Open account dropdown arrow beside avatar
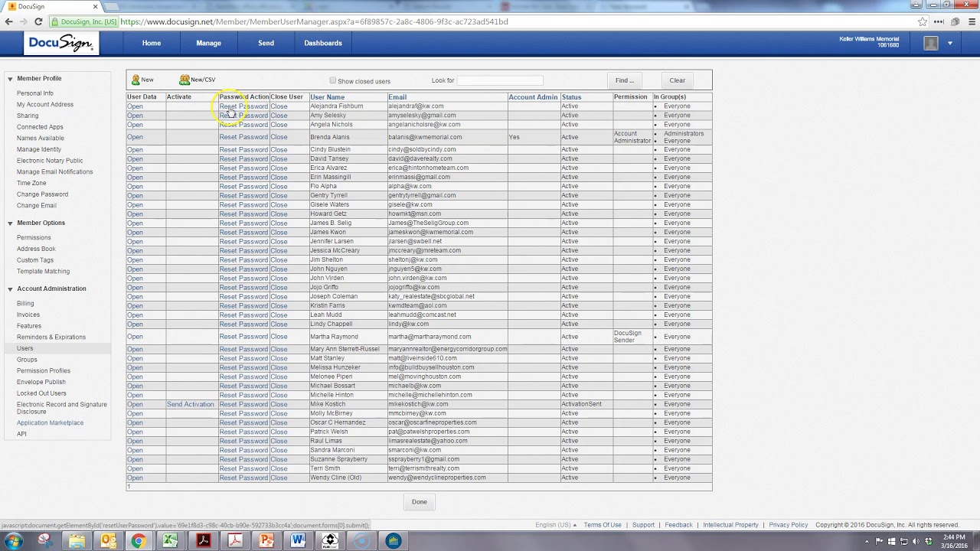The height and width of the screenshot is (551, 980). click(950, 43)
